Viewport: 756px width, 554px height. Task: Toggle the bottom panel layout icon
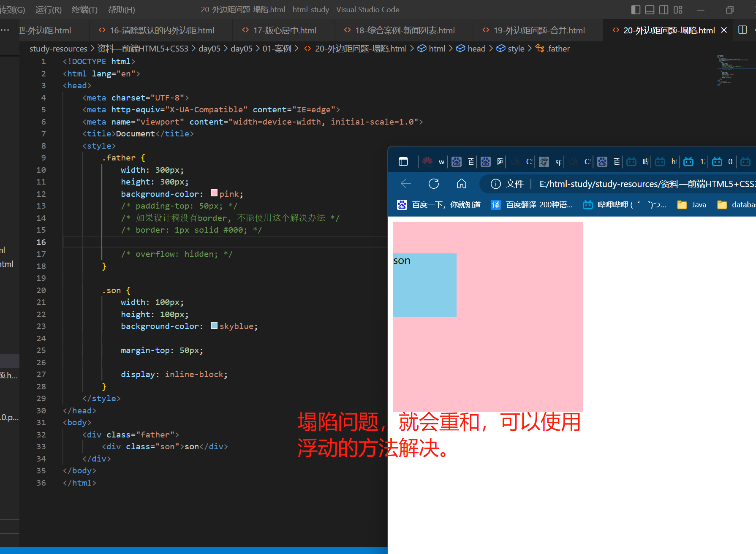650,10
